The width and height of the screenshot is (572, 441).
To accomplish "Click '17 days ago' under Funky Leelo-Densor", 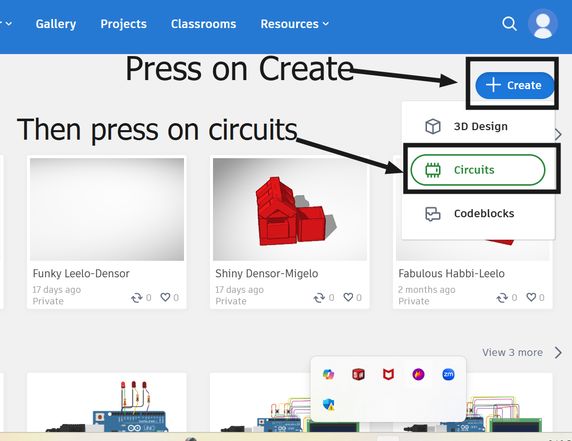I will click(x=57, y=290).
